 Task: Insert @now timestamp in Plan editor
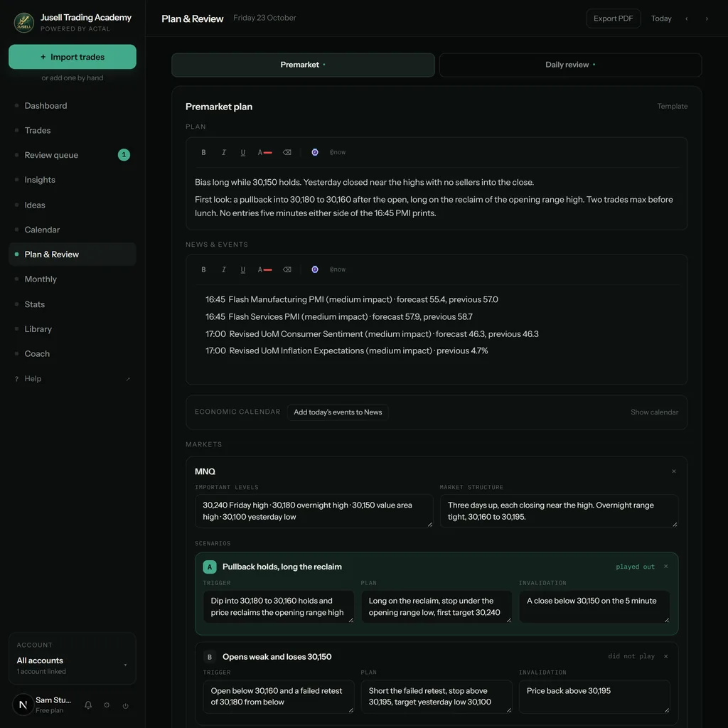point(338,152)
